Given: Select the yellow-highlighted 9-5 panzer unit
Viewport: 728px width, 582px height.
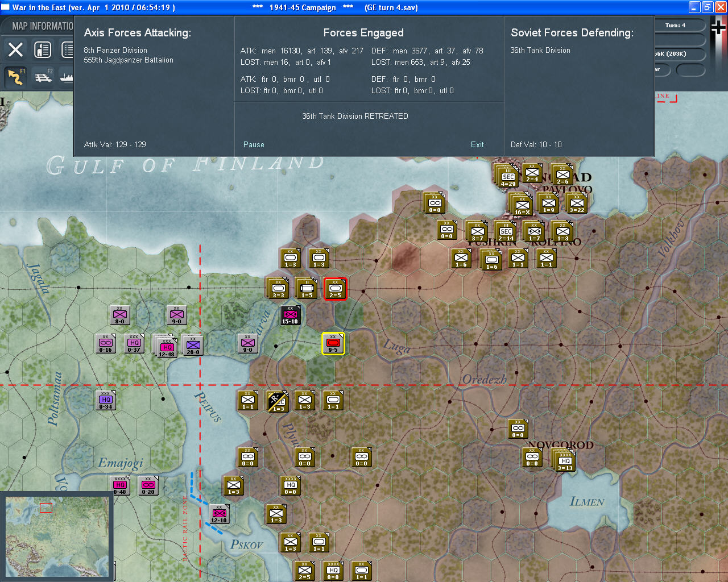Looking at the screenshot, I should (x=333, y=343).
